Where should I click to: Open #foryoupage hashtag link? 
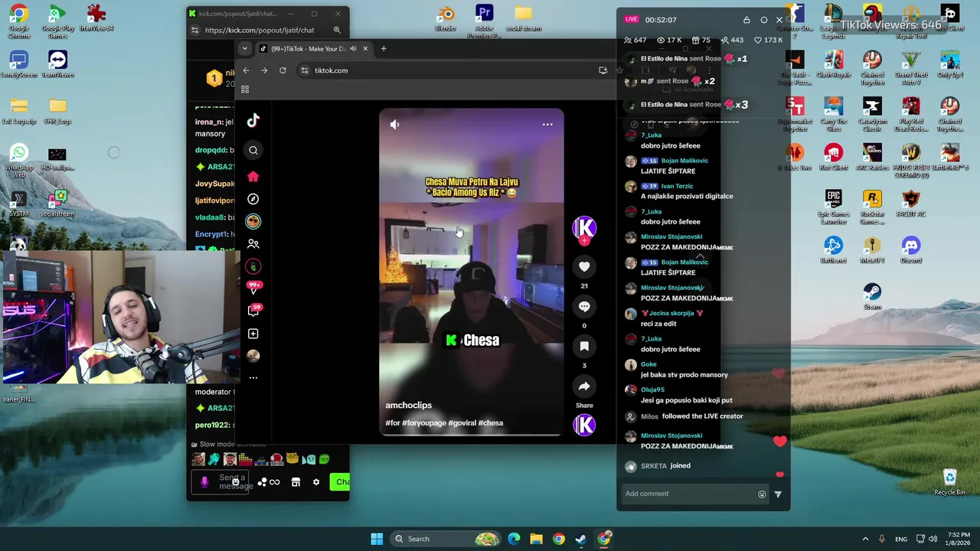(424, 423)
